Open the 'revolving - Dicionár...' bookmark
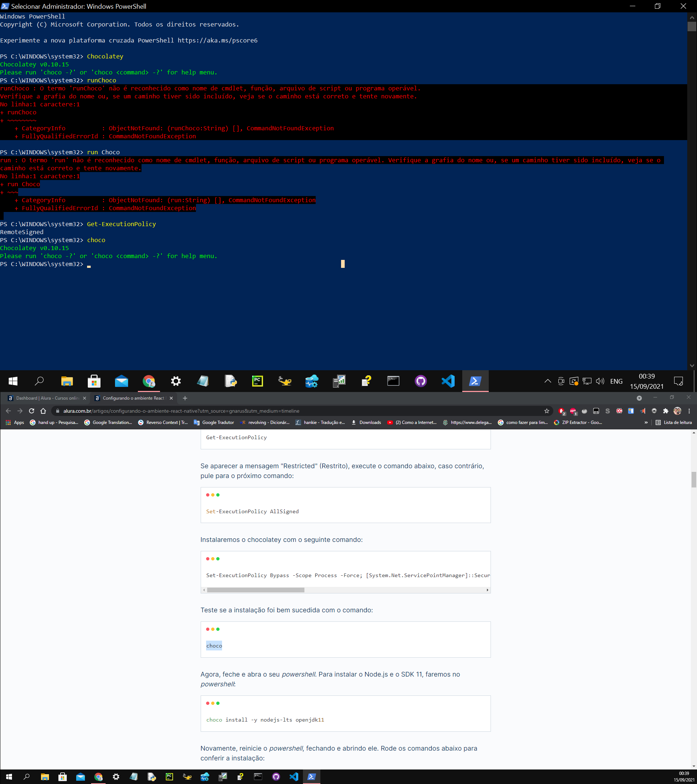Image resolution: width=697 pixels, height=784 pixels. [x=265, y=422]
